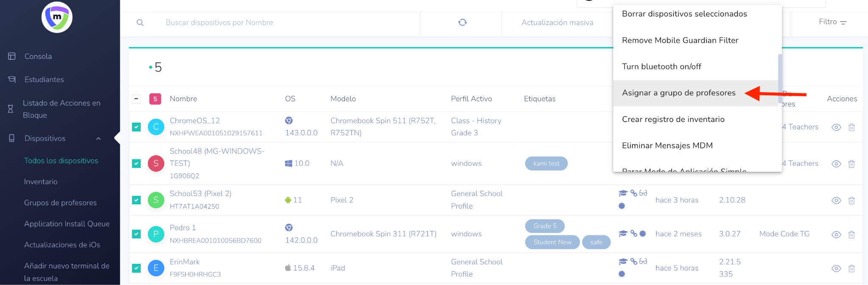Choose Crear registro de inventario option

[x=673, y=119]
